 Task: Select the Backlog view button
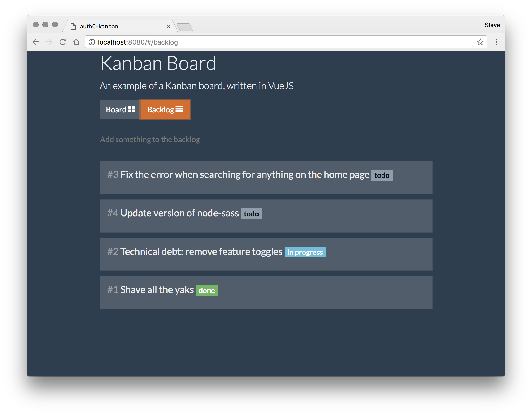[165, 109]
